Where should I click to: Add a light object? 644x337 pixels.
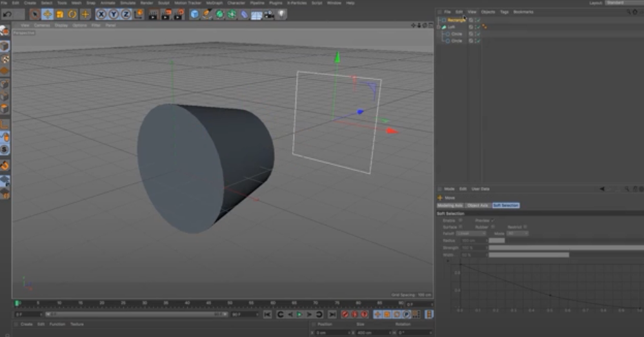click(x=282, y=14)
